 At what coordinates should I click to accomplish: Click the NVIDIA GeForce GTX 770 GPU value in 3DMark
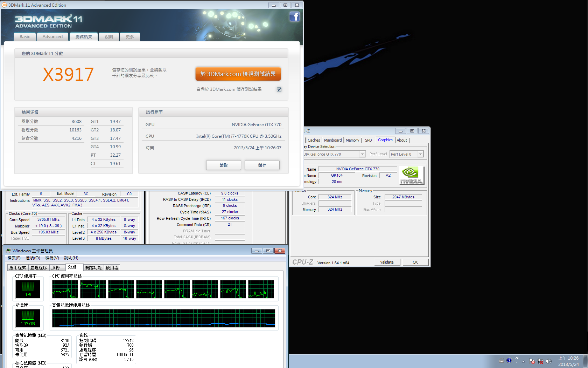pyautogui.click(x=257, y=125)
